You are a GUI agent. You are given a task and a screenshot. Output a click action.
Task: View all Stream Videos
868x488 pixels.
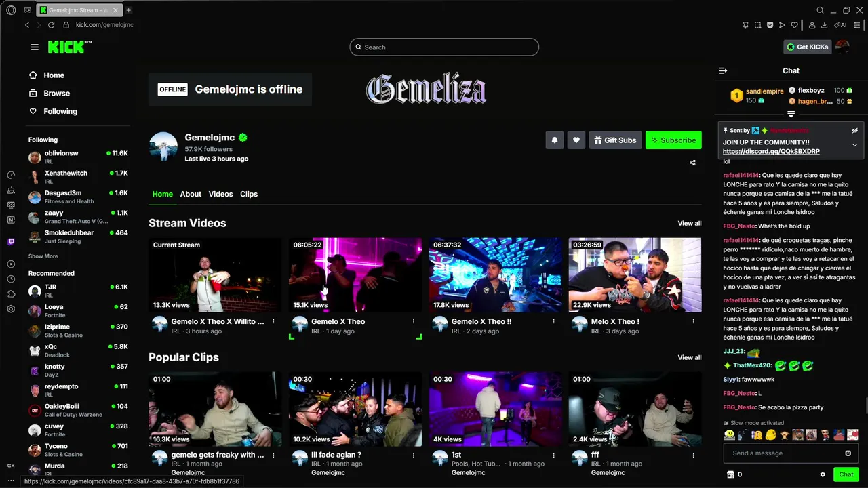coord(690,223)
